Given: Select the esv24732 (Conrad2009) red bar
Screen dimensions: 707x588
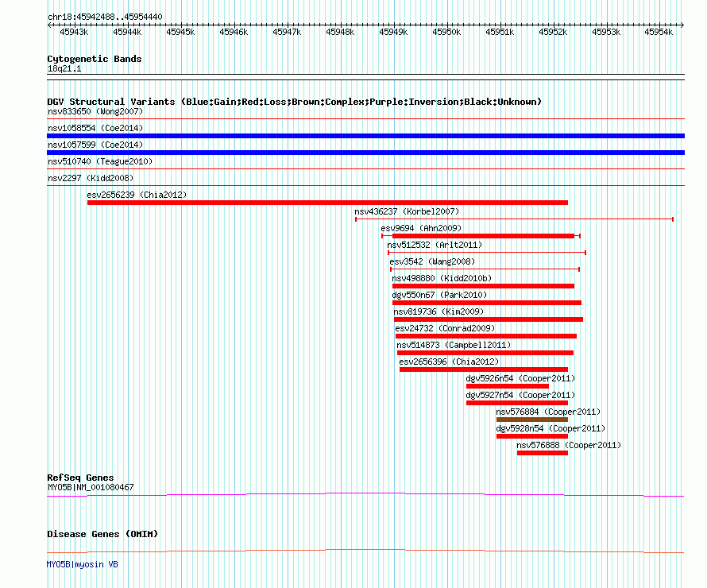Looking at the screenshot, I should pyautogui.click(x=486, y=336).
